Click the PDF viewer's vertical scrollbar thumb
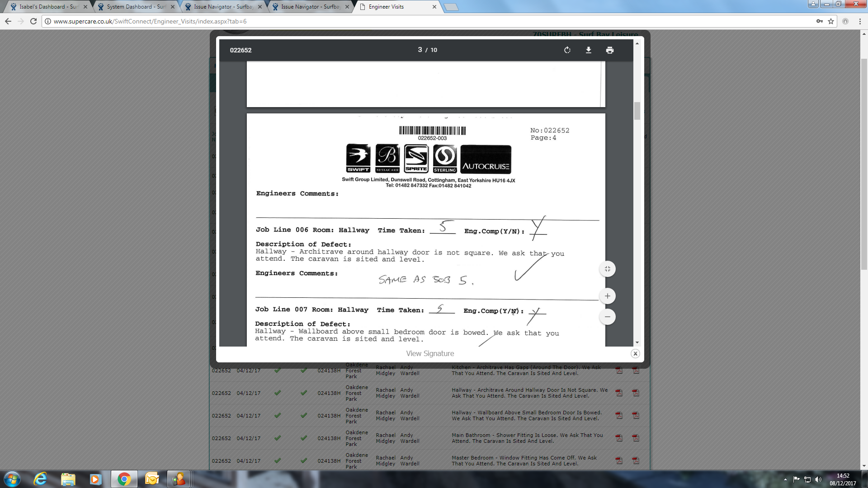The height and width of the screenshot is (488, 868). [637, 111]
